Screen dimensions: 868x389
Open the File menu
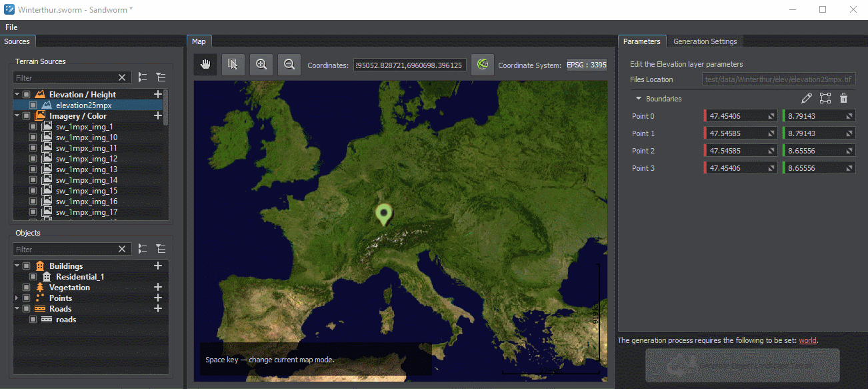coord(11,27)
